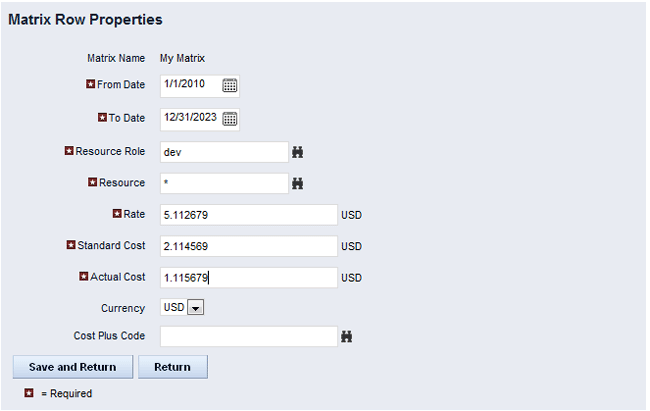The image size is (650, 411).
Task: Open the From Date calendar picker
Action: (229, 86)
